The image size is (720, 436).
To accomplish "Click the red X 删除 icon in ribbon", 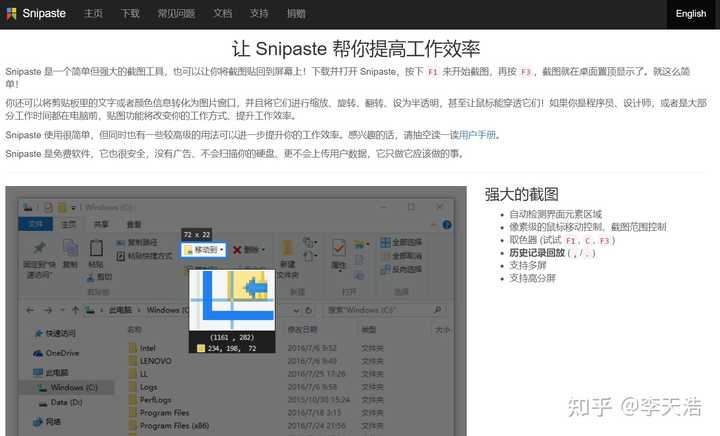I will (237, 250).
